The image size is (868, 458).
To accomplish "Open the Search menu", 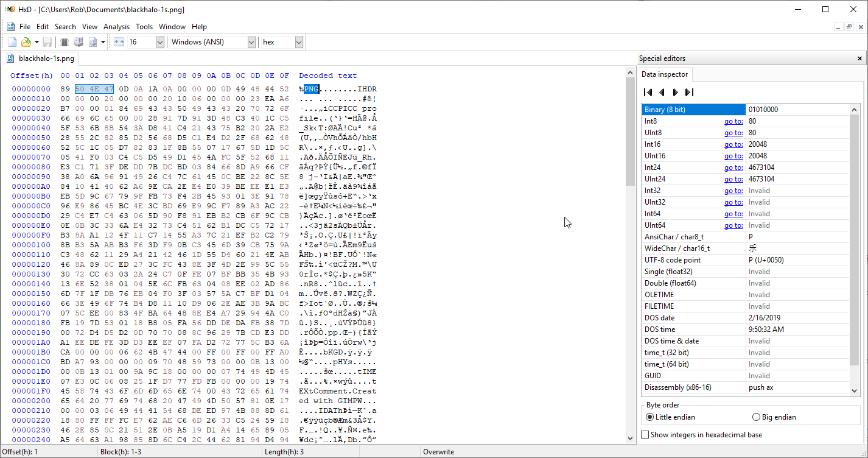I will [x=65, y=27].
